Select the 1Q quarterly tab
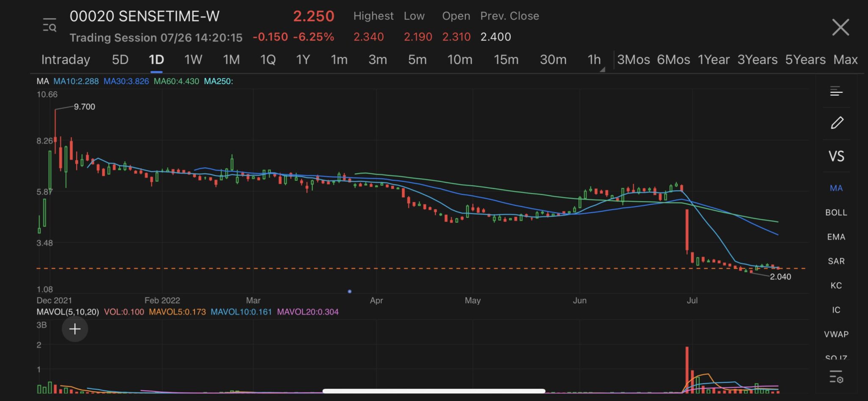868x401 pixels. click(x=268, y=60)
